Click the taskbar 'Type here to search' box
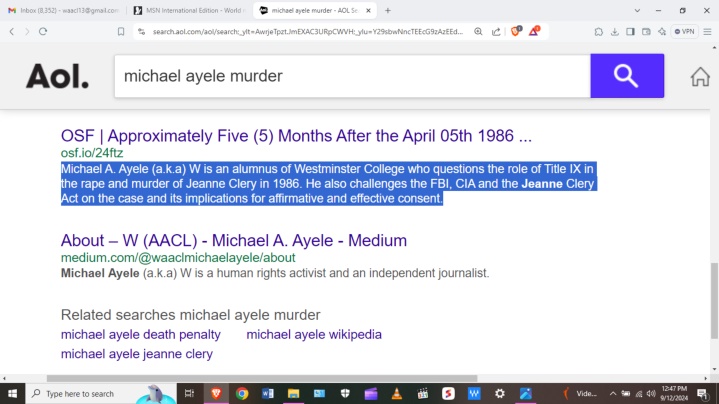Viewport: 719px width, 404px height. pos(101,393)
